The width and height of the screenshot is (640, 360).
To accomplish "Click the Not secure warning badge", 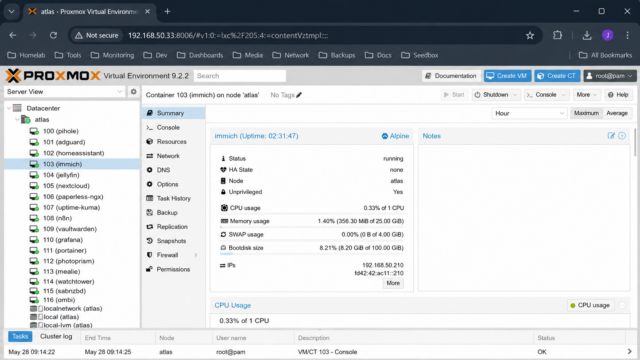I will 97,36.
